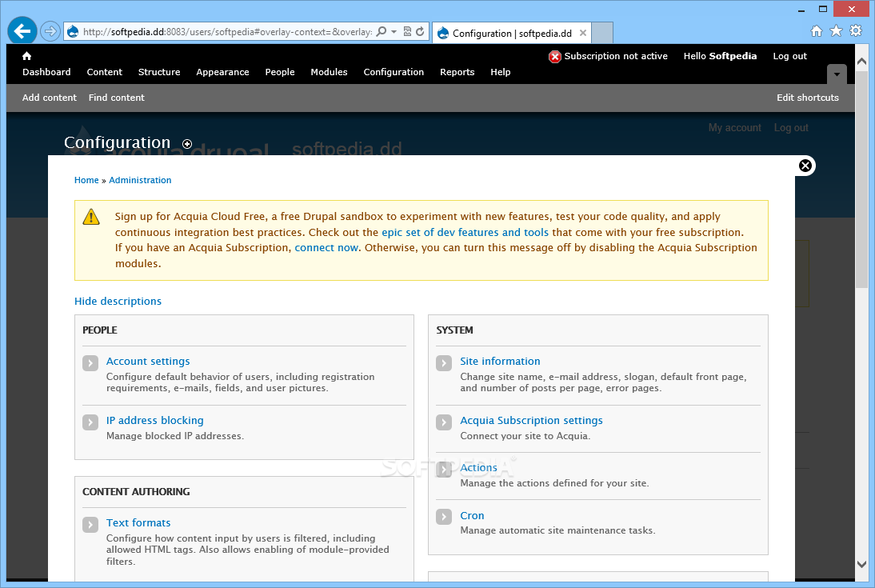Screen dimensions: 875x588
Task: Collapse the shortcuts drawer toggle arrow
Action: pyautogui.click(x=837, y=74)
